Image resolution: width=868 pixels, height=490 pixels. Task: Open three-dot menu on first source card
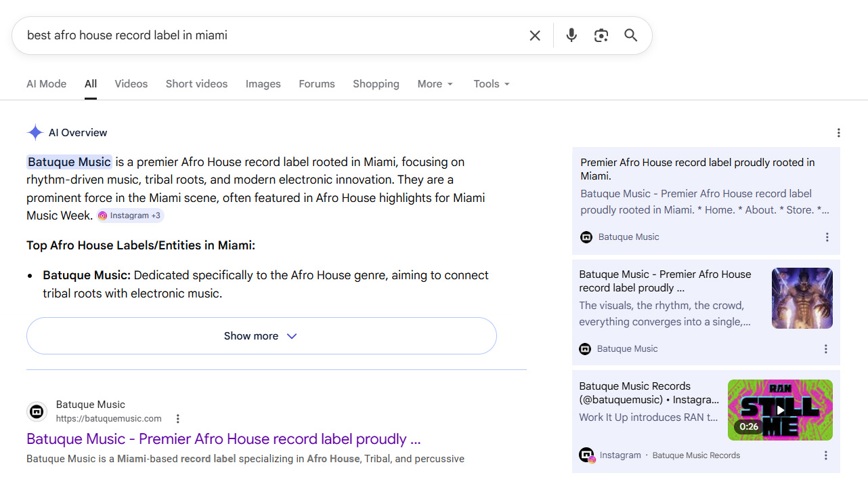[x=827, y=237]
